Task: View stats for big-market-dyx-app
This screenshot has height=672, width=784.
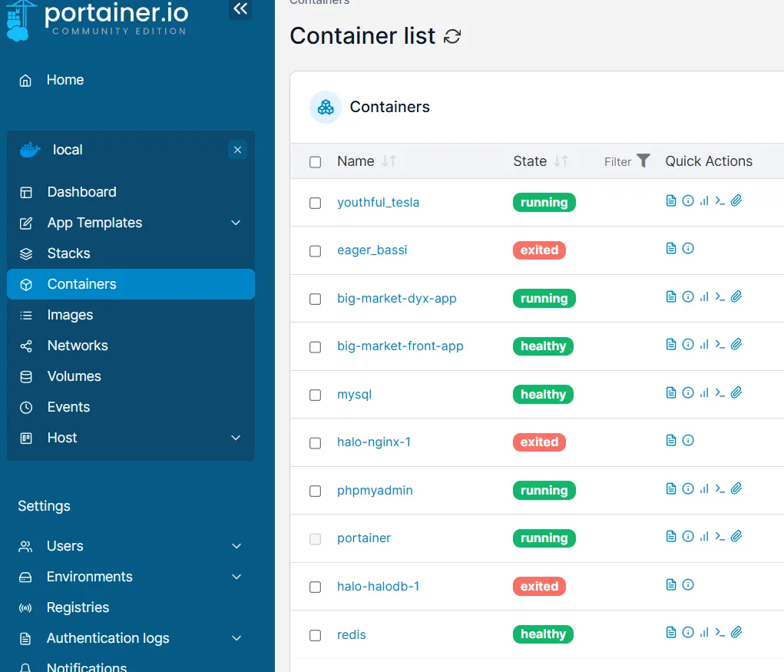Action: click(x=704, y=297)
